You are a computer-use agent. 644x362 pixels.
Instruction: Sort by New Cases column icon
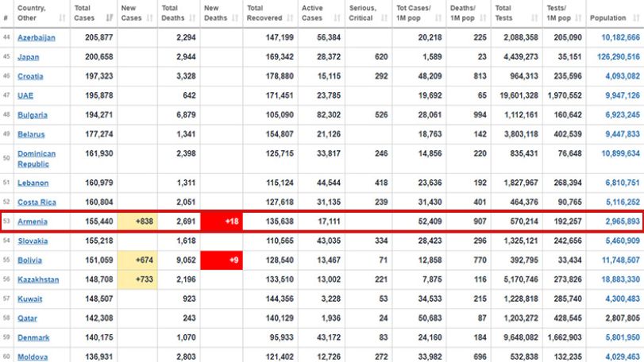pyautogui.click(x=149, y=17)
